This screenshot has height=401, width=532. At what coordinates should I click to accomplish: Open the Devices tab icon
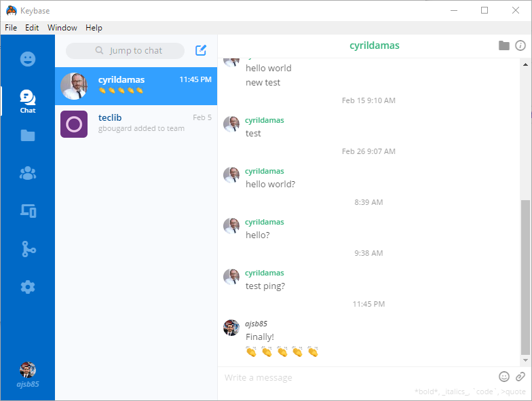tap(28, 210)
